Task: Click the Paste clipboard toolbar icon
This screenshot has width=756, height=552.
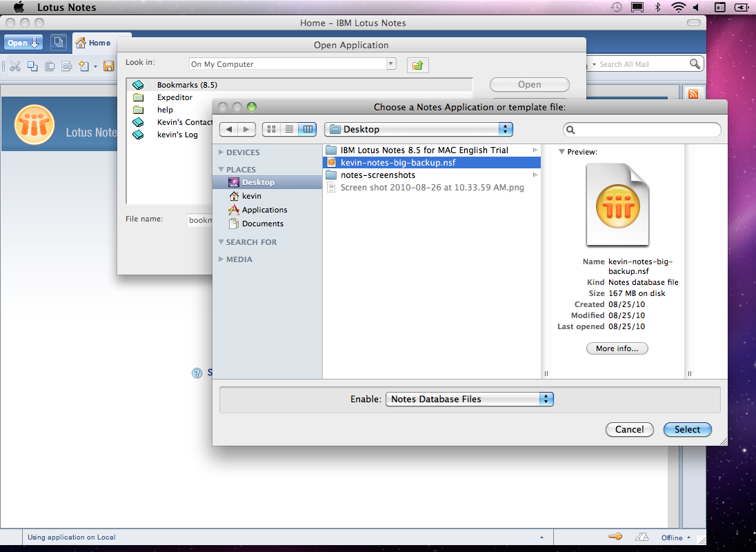Action: pyautogui.click(x=49, y=66)
